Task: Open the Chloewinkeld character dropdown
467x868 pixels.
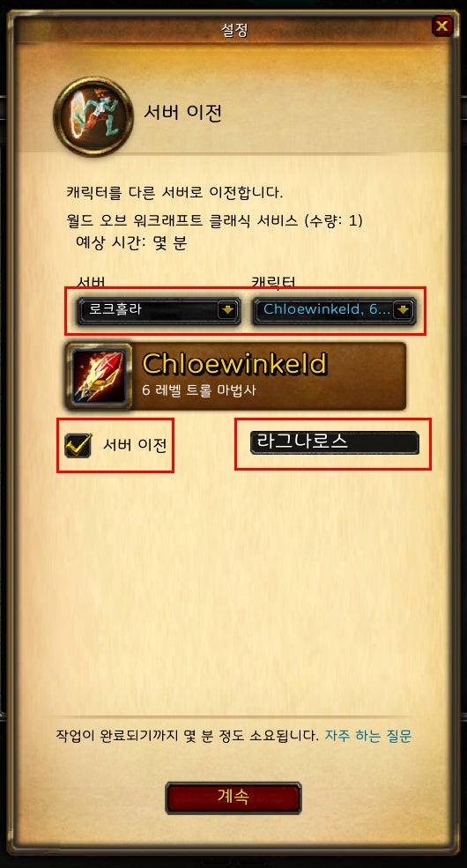Action: [x=334, y=310]
